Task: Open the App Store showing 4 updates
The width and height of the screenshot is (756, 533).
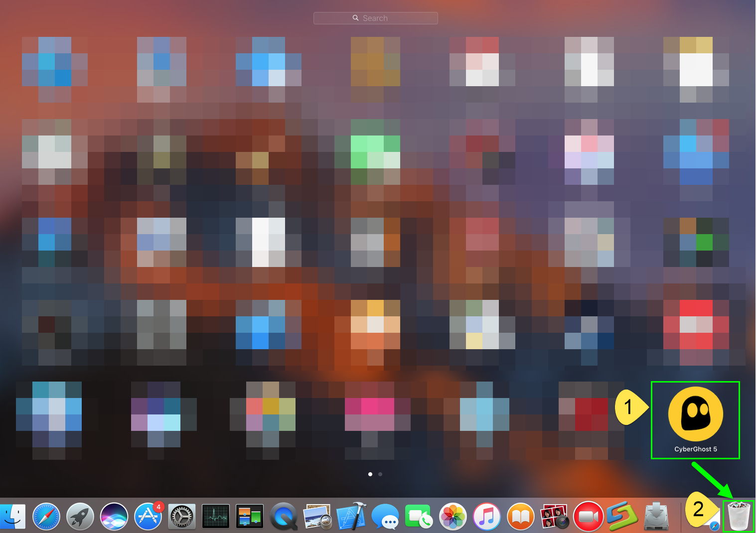Action: (x=148, y=517)
